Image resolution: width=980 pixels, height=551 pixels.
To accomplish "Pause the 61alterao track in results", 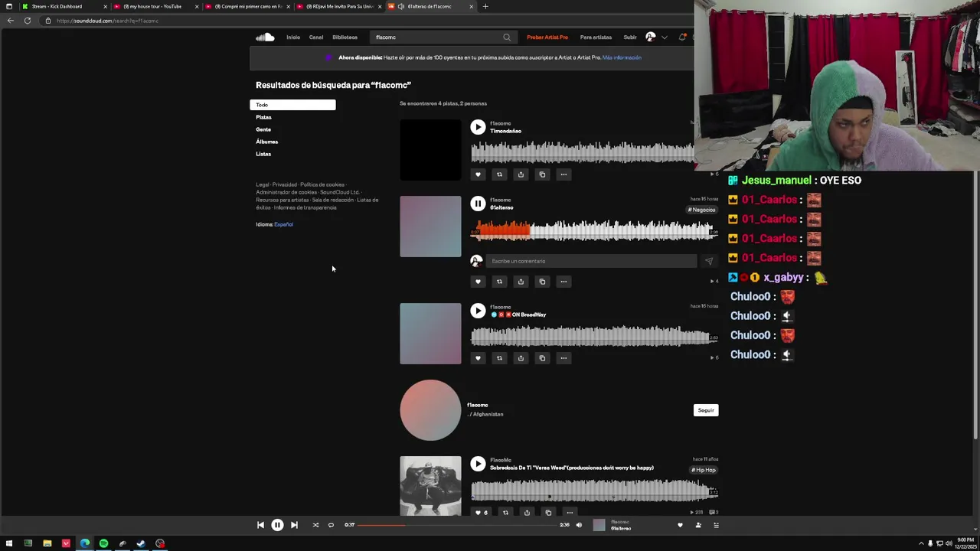I will (478, 204).
